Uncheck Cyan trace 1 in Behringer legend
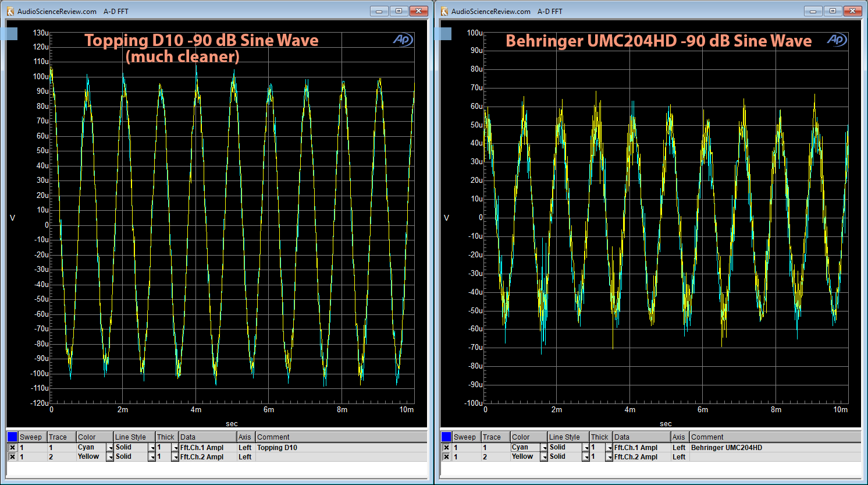This screenshot has width=868, height=485. pyautogui.click(x=446, y=448)
